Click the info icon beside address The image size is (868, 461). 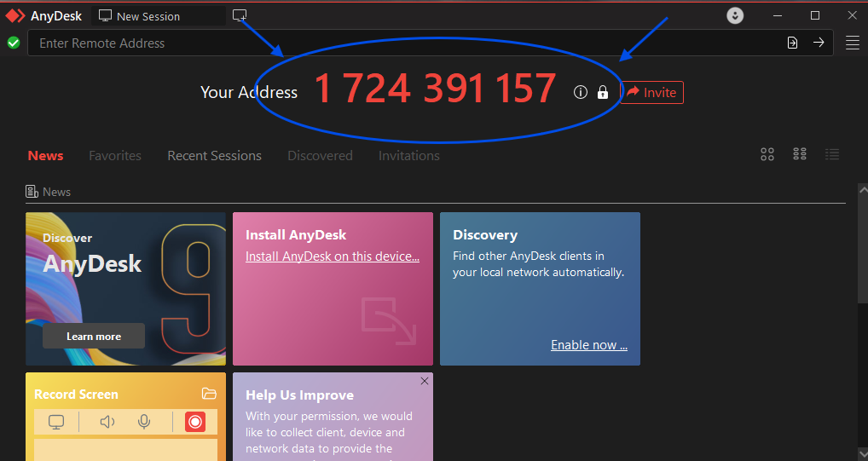581,92
